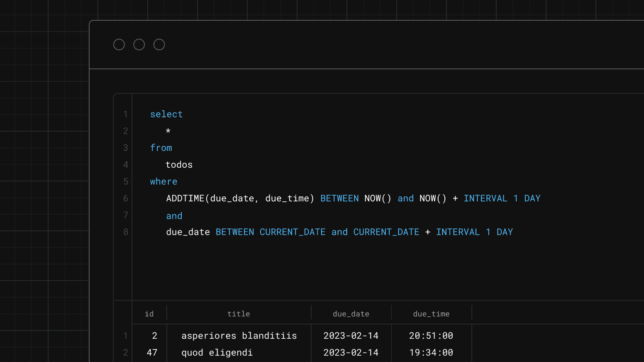This screenshot has width=644, height=362.
Task: Select the row for asperiores blanditiis
Action: [239, 335]
